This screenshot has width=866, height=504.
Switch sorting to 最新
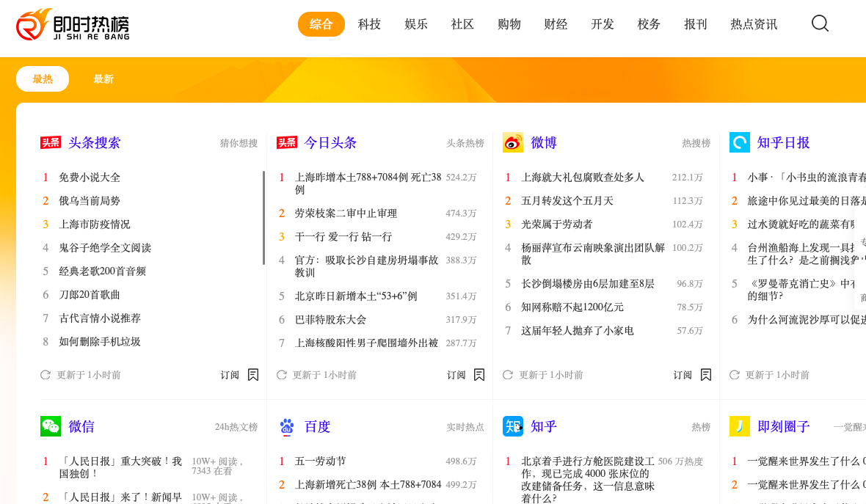(103, 79)
